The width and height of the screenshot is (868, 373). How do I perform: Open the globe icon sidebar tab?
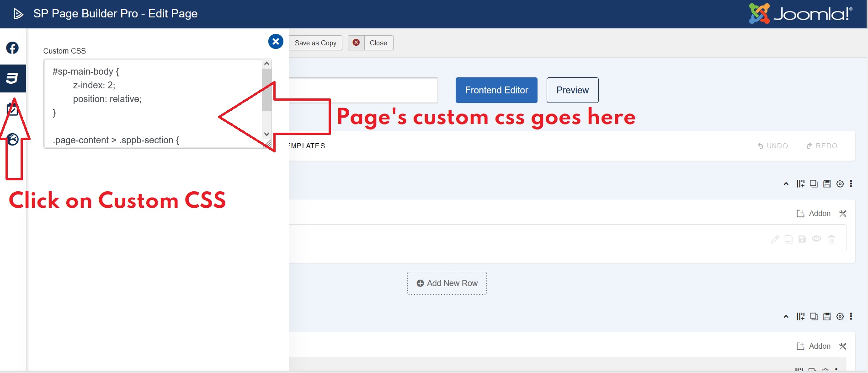pos(13,139)
